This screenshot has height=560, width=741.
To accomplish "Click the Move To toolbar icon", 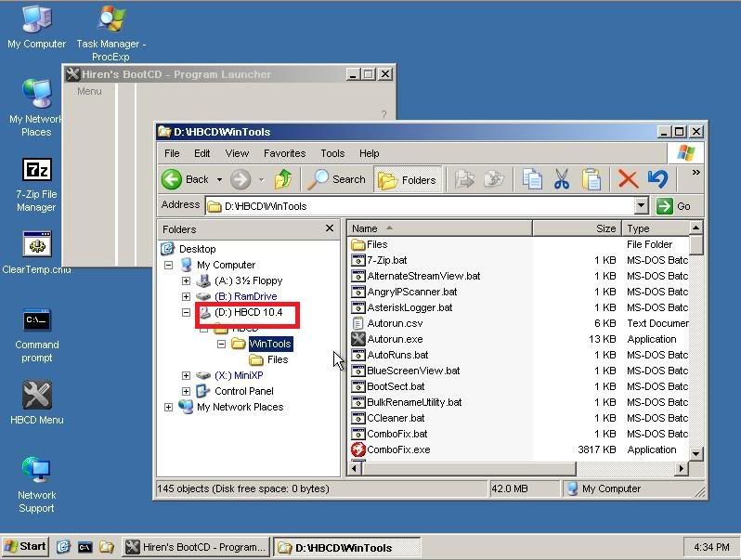I will tap(464, 179).
